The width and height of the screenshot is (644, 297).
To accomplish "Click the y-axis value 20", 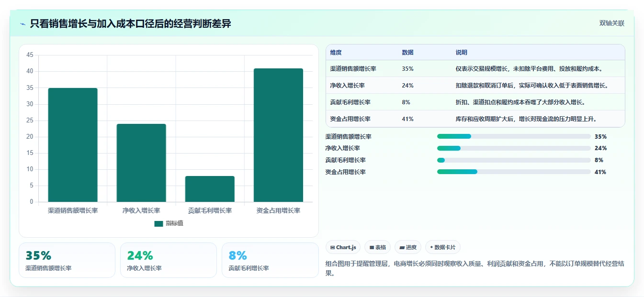I will (x=30, y=137).
